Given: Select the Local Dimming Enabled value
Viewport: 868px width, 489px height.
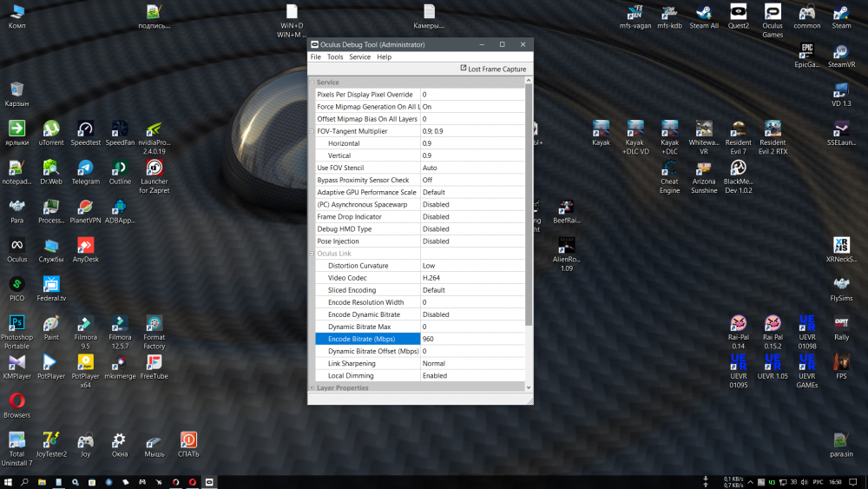Looking at the screenshot, I should click(x=472, y=376).
